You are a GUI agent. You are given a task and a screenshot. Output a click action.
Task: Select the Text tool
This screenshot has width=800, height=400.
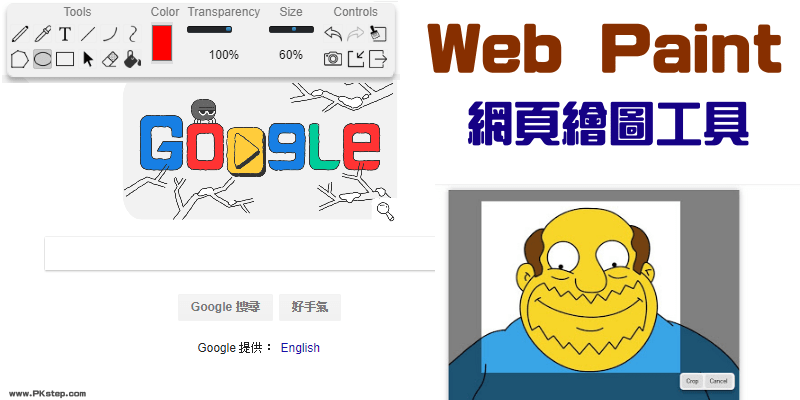[x=65, y=35]
